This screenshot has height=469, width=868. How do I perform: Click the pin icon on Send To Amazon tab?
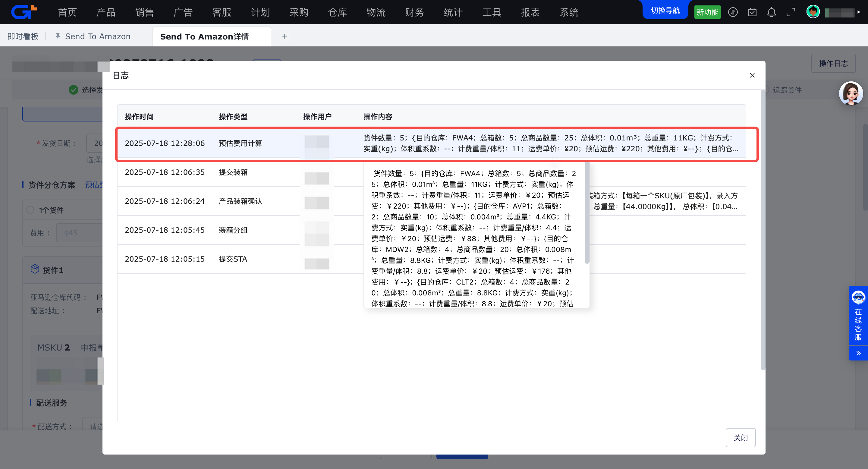(x=58, y=36)
